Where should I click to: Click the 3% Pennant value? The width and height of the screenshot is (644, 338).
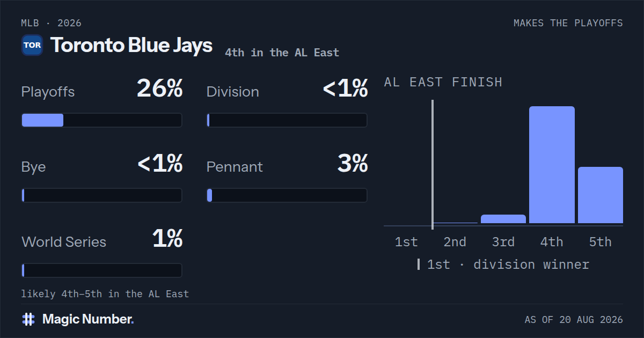click(x=353, y=164)
